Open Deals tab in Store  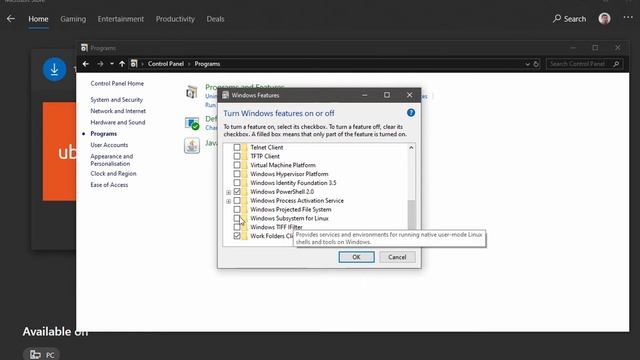215,19
